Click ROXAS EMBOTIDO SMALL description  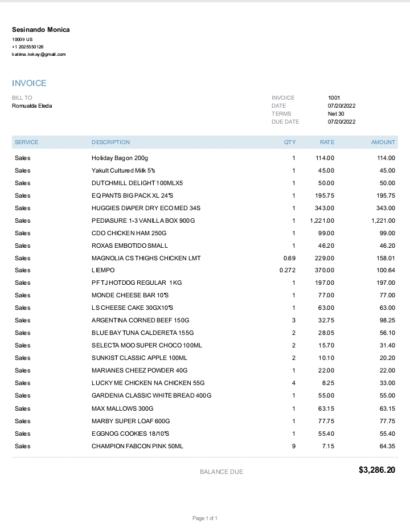point(129,246)
